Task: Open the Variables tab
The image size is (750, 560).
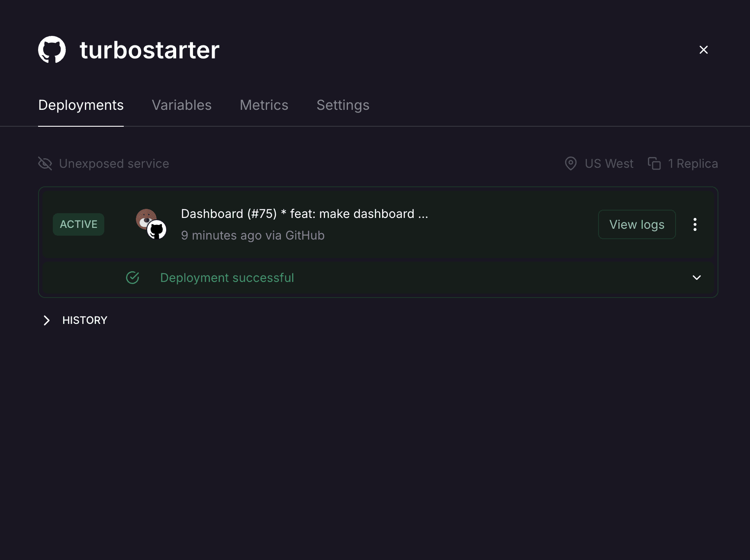Action: point(182,105)
